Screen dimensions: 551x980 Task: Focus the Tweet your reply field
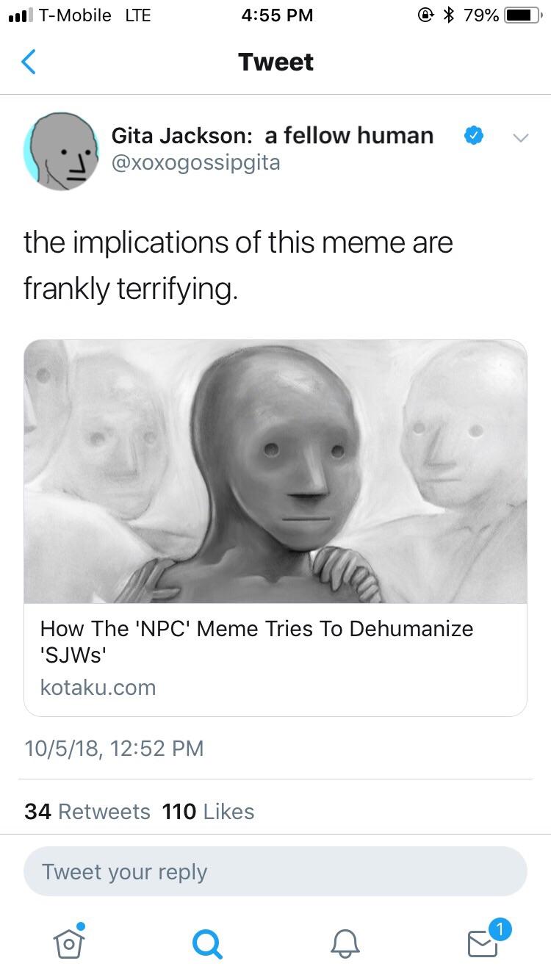point(275,871)
